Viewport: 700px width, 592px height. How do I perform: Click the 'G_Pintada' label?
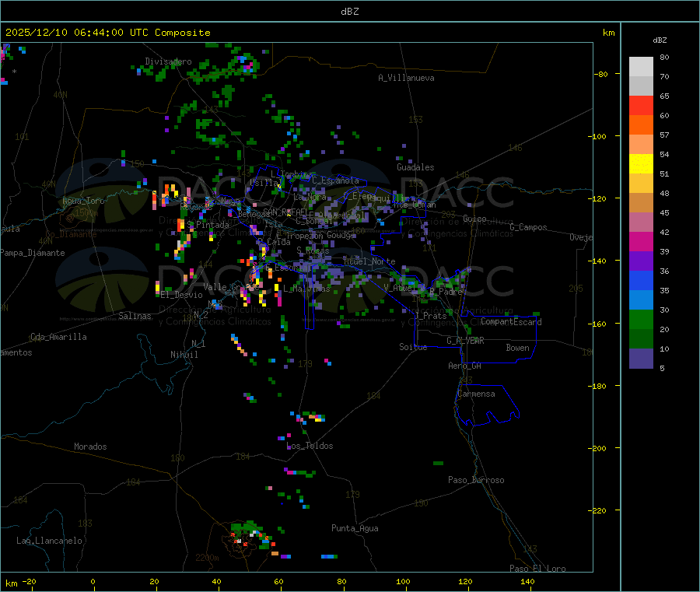click(x=208, y=225)
